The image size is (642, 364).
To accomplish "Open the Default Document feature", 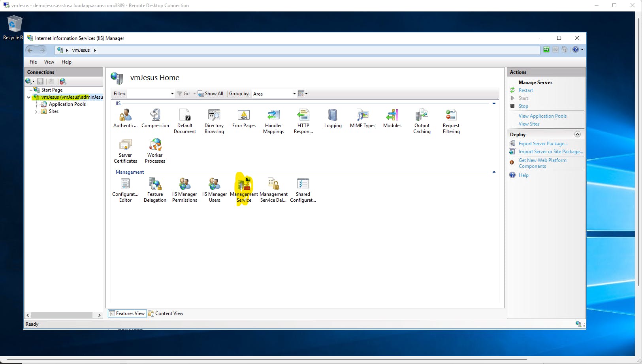I will (185, 121).
